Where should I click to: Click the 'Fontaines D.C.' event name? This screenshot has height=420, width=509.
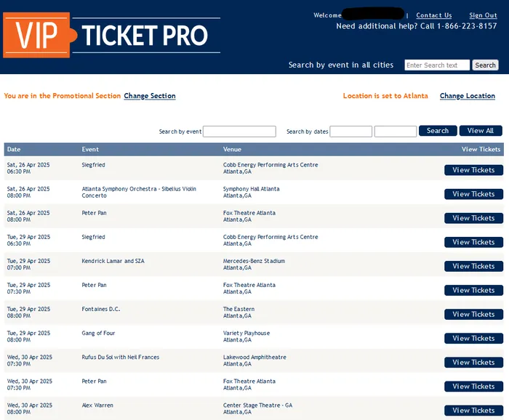(x=100, y=309)
